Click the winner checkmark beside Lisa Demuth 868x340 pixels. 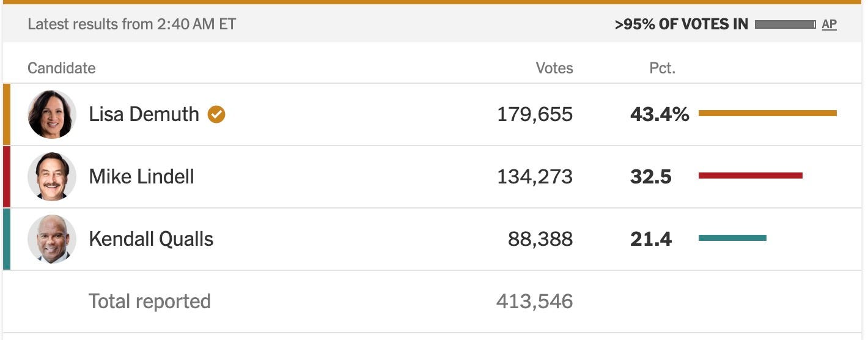(x=216, y=114)
